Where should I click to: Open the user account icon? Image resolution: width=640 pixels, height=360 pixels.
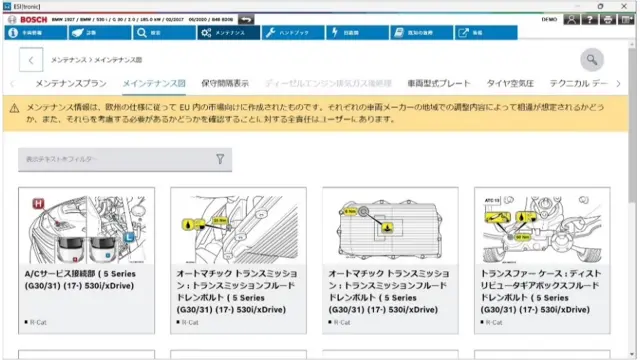point(571,19)
